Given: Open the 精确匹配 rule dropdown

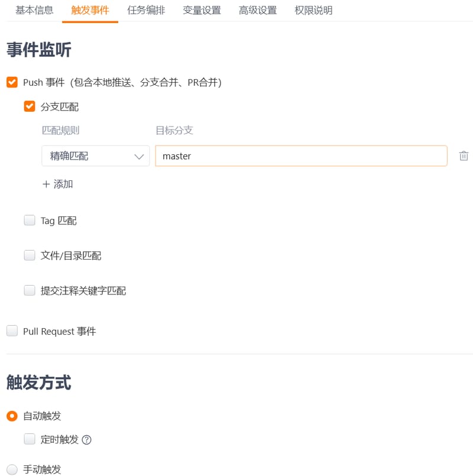Looking at the screenshot, I should [96, 156].
